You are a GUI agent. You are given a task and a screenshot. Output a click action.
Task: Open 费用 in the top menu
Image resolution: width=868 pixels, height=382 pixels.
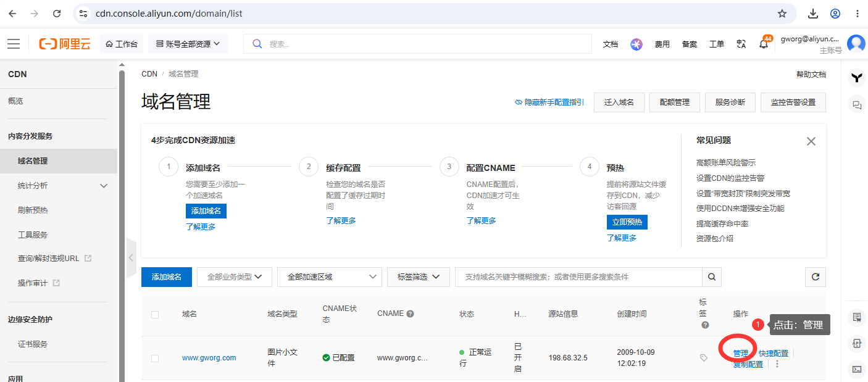(662, 44)
